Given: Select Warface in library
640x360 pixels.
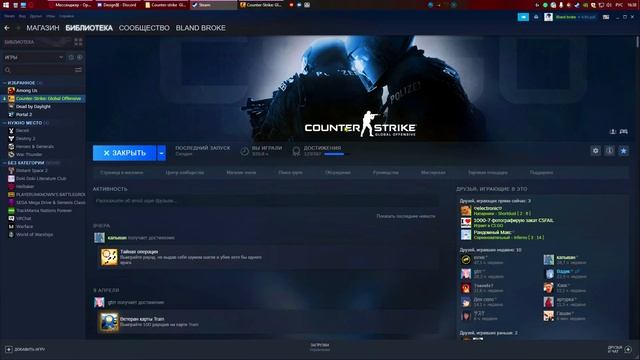Looking at the screenshot, I should coord(24,227).
